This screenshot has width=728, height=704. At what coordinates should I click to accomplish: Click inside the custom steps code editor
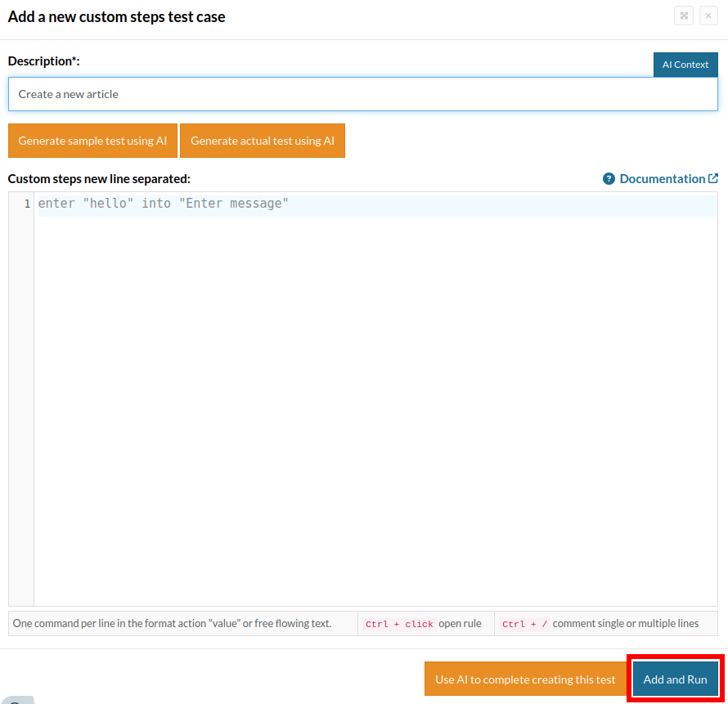tap(376, 409)
